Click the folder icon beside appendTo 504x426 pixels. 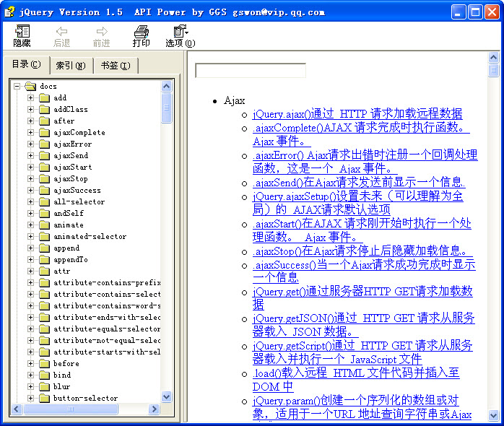(x=44, y=260)
